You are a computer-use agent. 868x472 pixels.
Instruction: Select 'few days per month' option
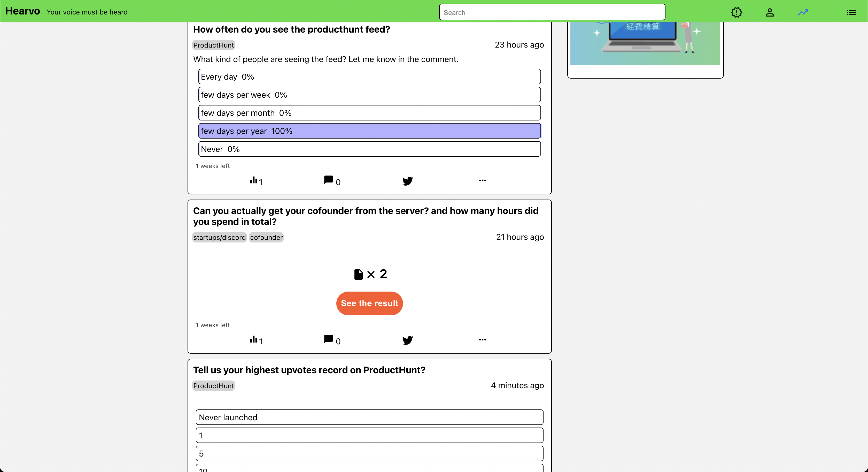coord(369,113)
